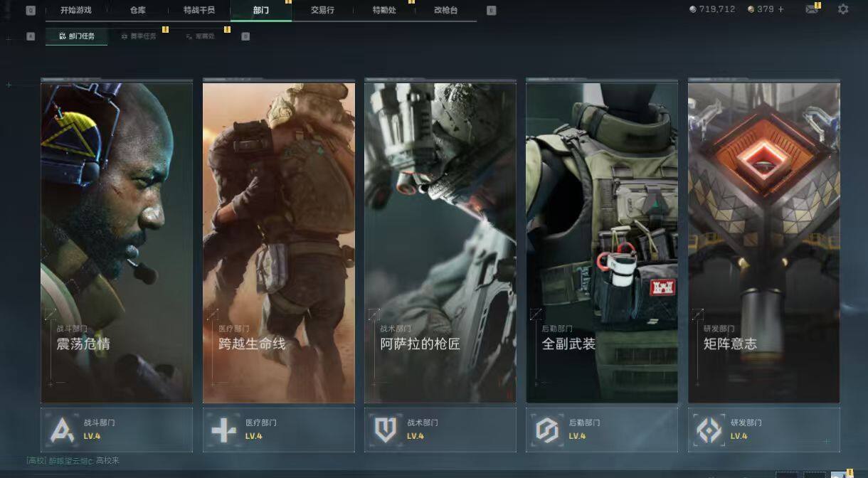Open the 赛季任务 sub-tab
868x478 pixels.
coord(138,36)
